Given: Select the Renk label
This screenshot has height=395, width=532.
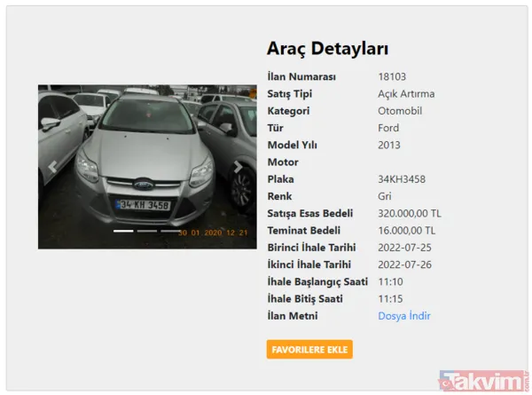Looking at the screenshot, I should (279, 196).
